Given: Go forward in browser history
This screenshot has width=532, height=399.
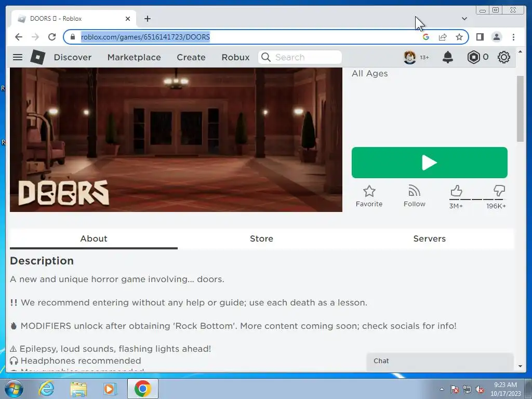Looking at the screenshot, I should coord(35,37).
